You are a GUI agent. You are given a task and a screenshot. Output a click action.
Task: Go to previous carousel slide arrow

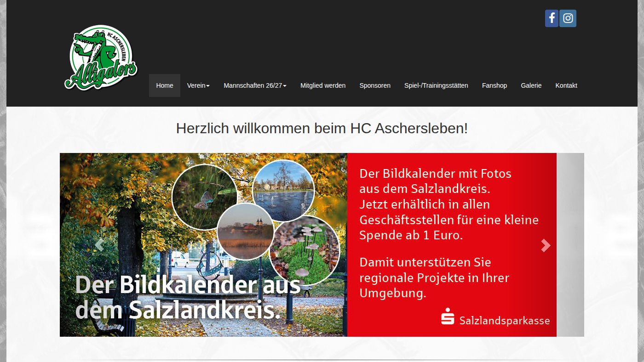point(99,245)
